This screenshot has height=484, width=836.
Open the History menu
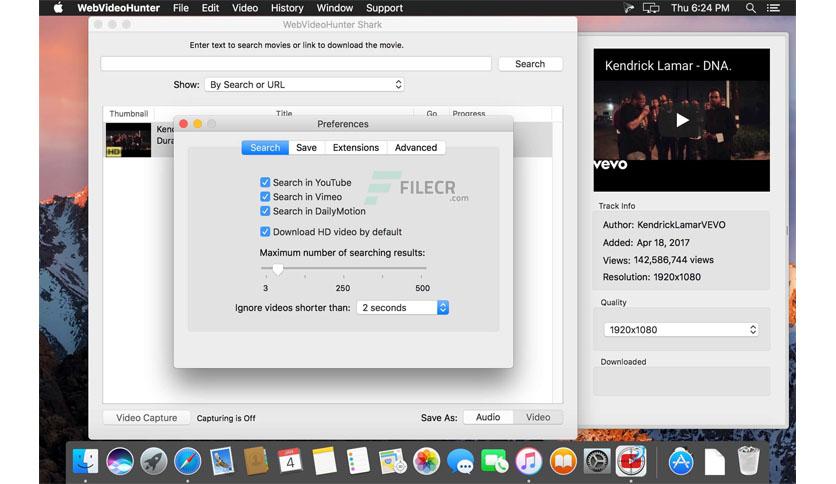tap(287, 8)
